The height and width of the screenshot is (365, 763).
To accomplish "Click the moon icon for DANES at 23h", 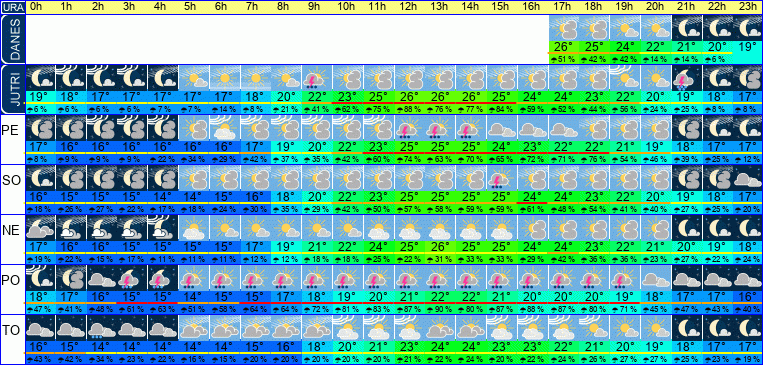I will 748,28.
